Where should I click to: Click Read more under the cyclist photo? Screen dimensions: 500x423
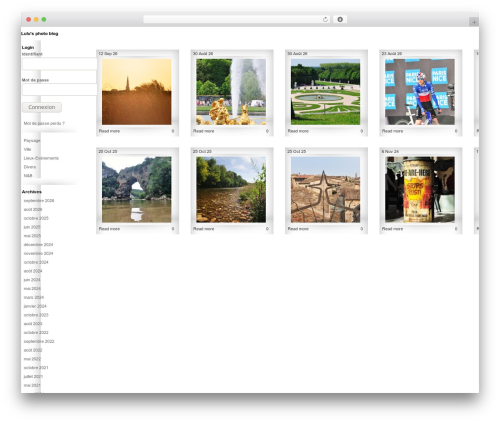[x=392, y=131]
